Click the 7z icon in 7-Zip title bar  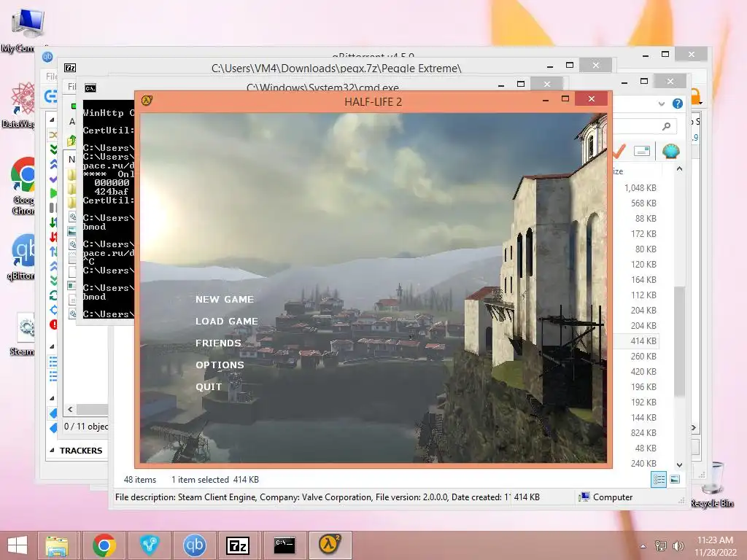[70, 68]
